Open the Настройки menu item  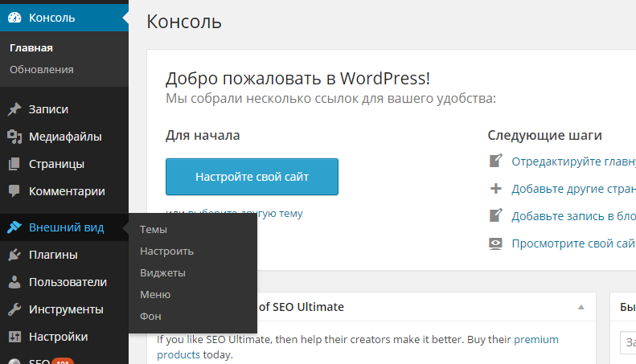coord(64,337)
